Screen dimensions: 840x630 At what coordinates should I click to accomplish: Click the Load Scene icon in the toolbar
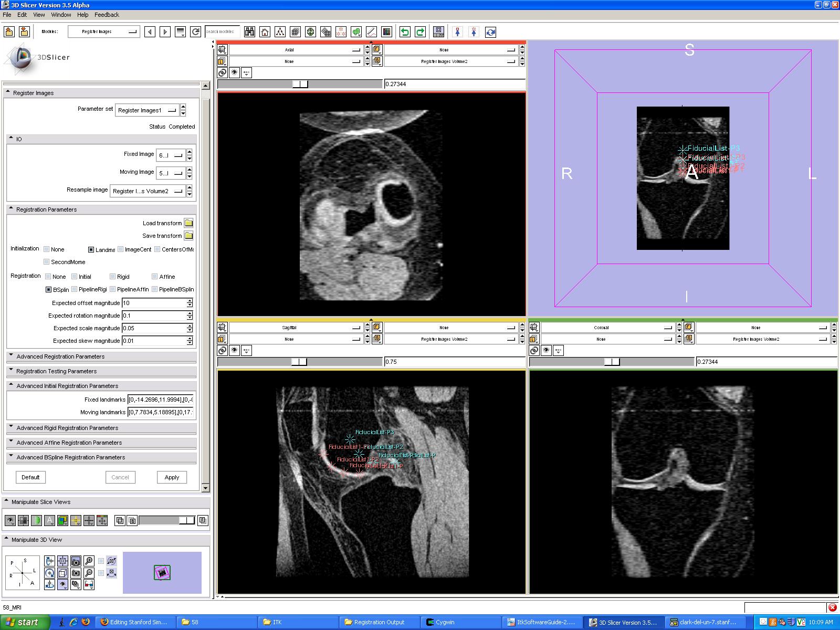[9, 31]
